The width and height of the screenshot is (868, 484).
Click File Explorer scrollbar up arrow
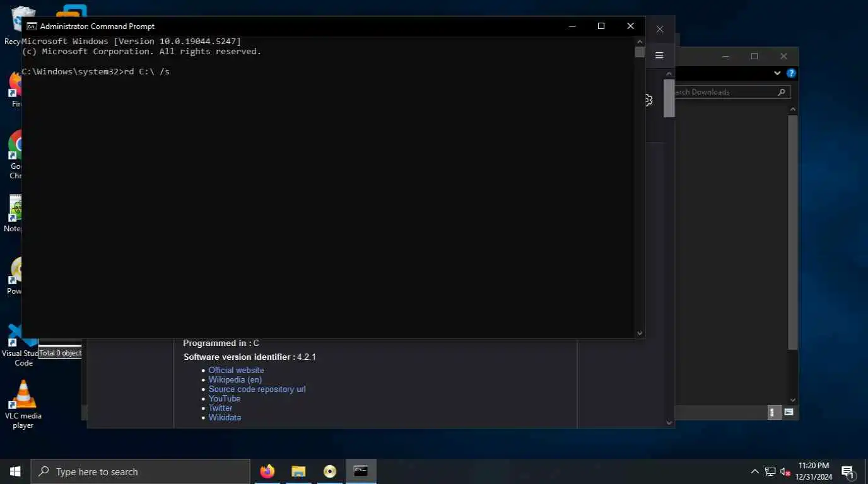[793, 110]
